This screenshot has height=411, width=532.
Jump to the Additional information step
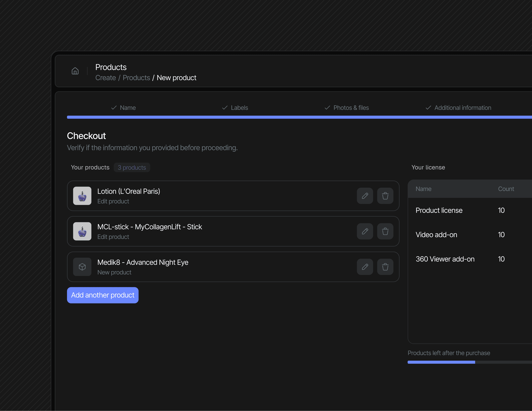point(458,108)
